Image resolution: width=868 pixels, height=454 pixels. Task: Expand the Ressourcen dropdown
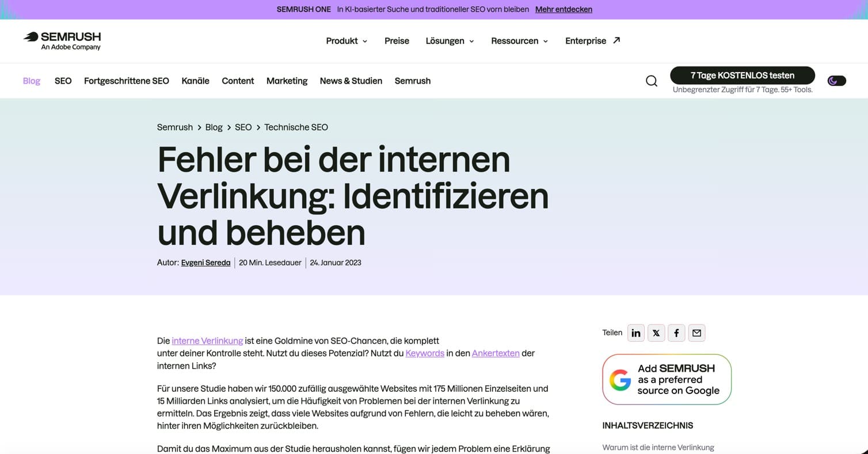520,41
